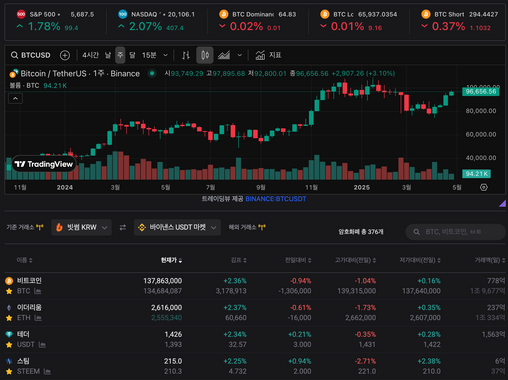
Task: Select the area chart style icon
Action: click(224, 55)
